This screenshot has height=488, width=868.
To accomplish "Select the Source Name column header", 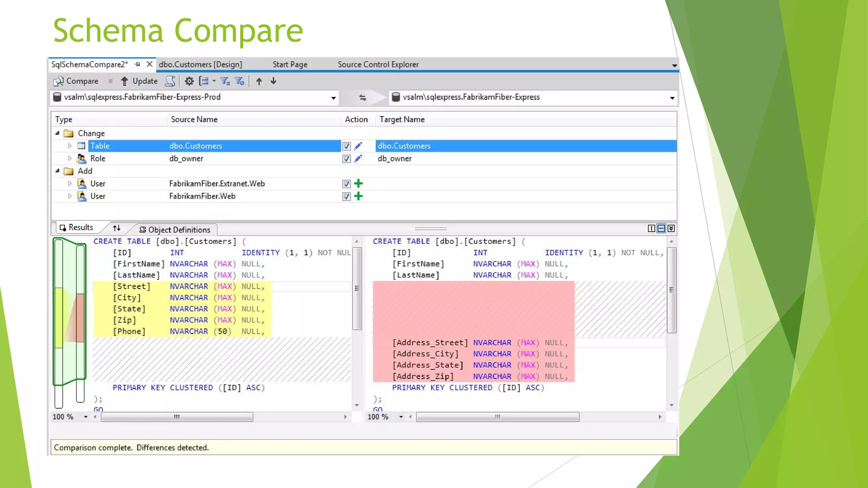I will 254,119.
